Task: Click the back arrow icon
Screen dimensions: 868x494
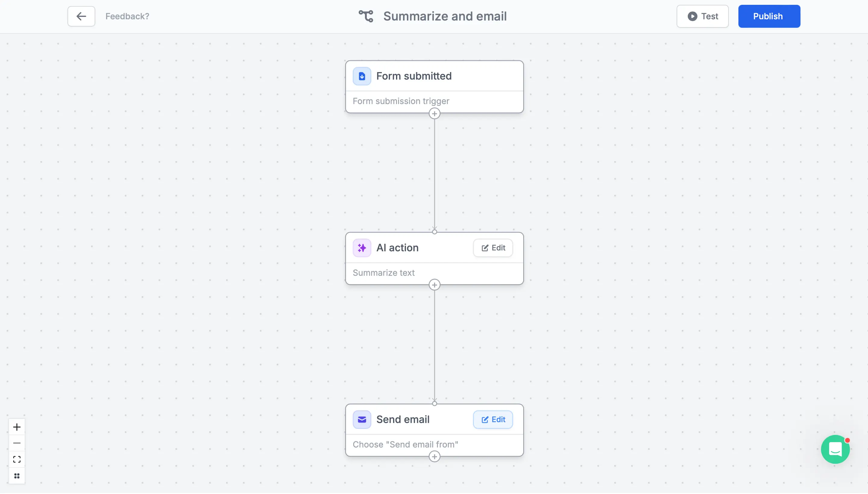Action: coord(81,16)
